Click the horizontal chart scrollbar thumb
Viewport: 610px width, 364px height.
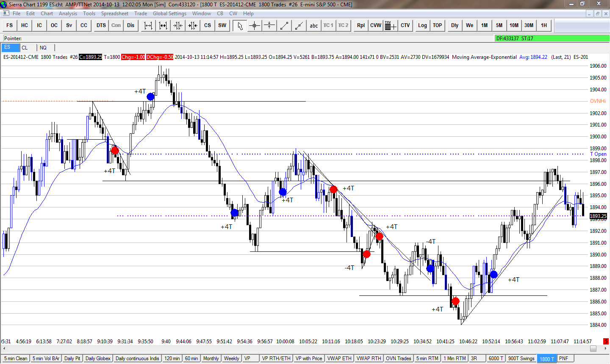593,348
